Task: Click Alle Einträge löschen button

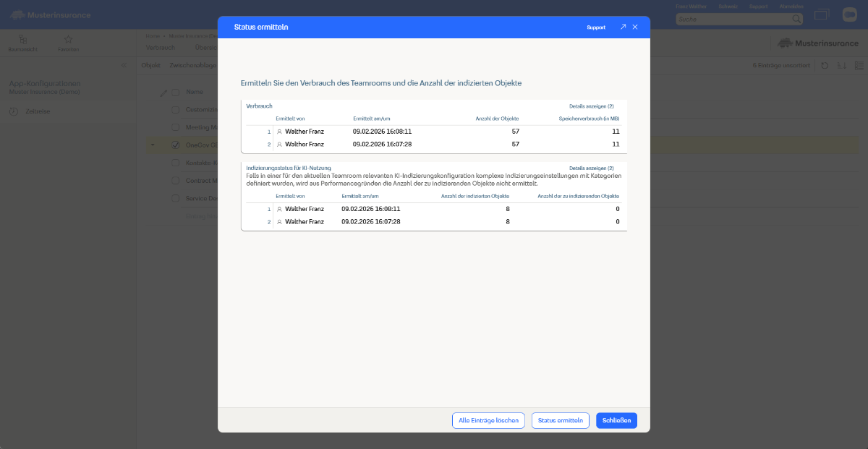Action: pos(488,421)
